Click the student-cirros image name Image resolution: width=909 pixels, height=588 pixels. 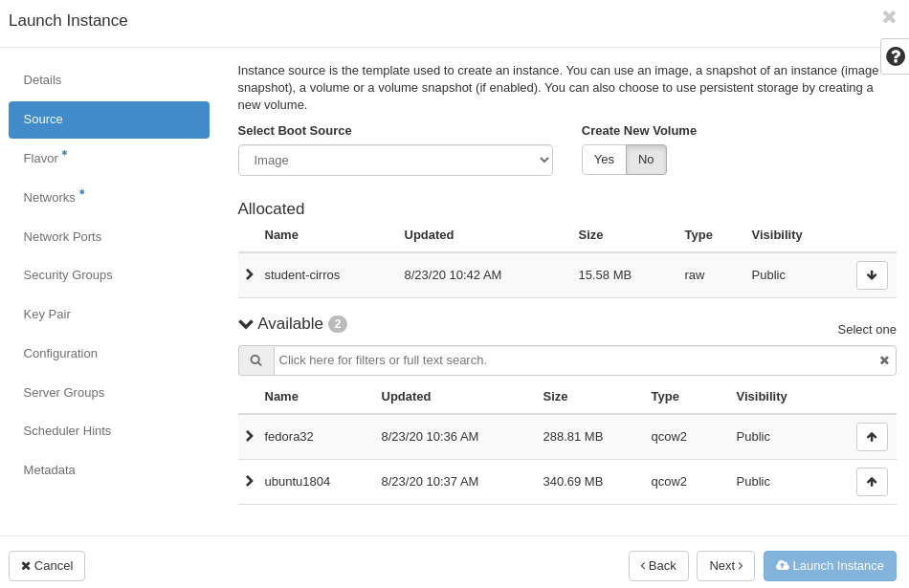point(302,275)
